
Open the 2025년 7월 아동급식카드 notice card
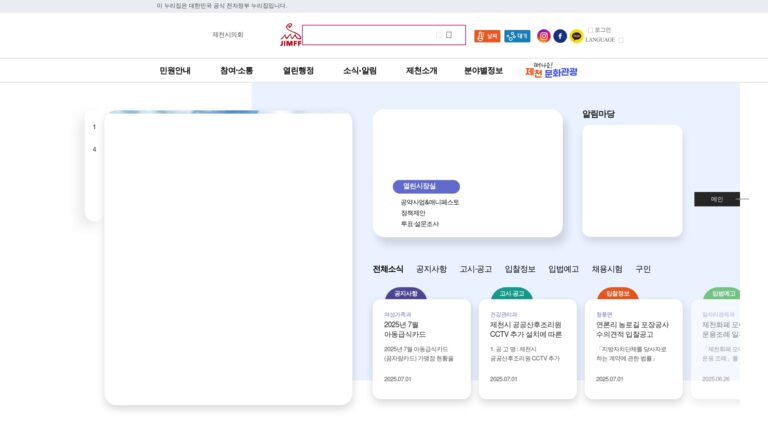[422, 349]
